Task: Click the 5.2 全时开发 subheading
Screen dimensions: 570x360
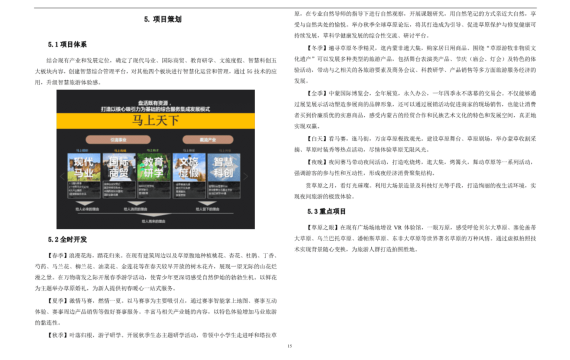Action: coord(67,240)
